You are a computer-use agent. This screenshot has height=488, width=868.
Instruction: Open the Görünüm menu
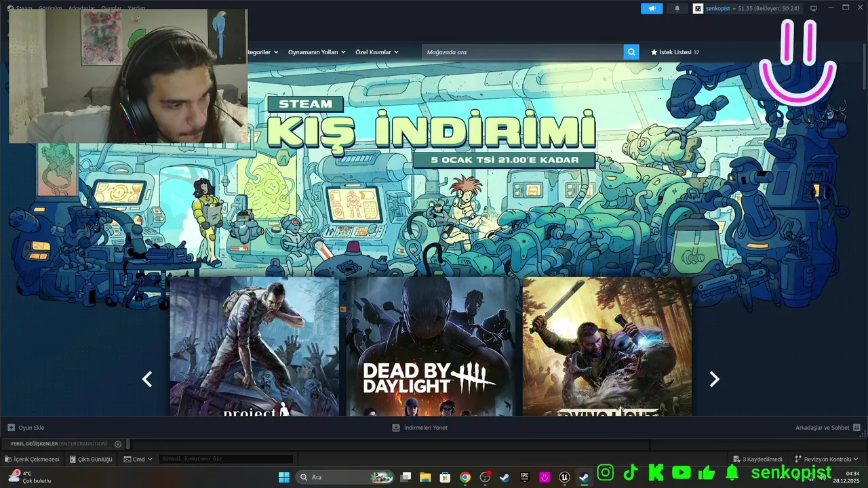pyautogui.click(x=50, y=8)
